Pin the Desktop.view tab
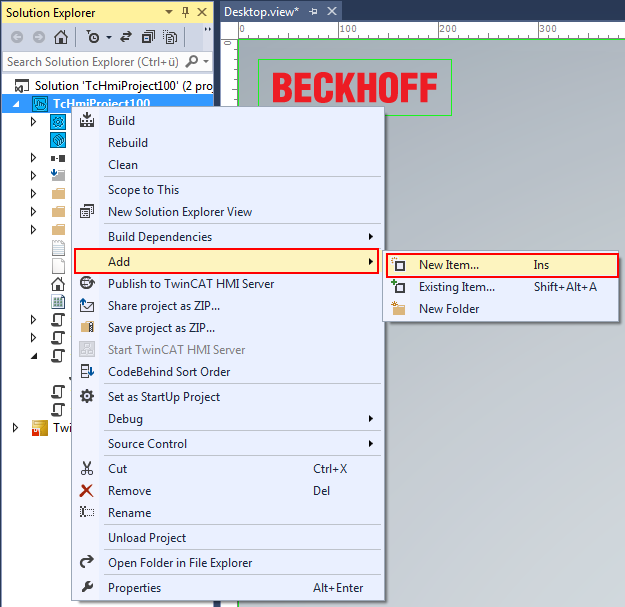 pyautogui.click(x=313, y=12)
